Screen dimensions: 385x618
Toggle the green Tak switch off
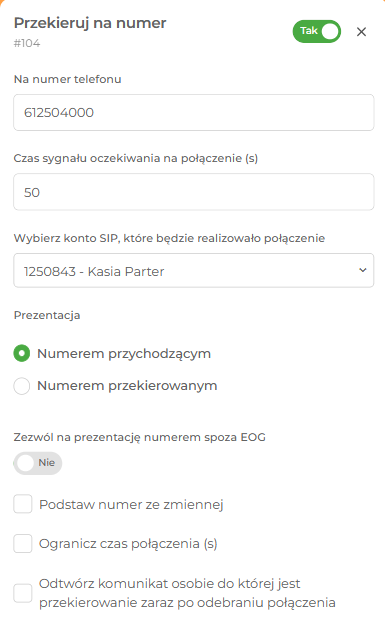[x=316, y=32]
